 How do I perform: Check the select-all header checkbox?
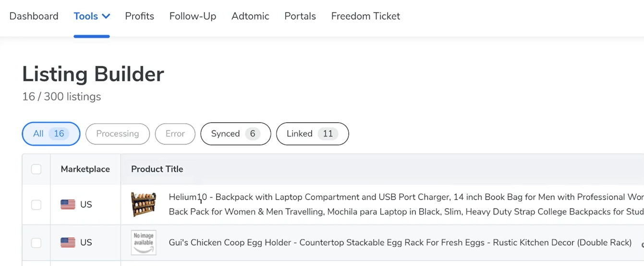coord(36,169)
